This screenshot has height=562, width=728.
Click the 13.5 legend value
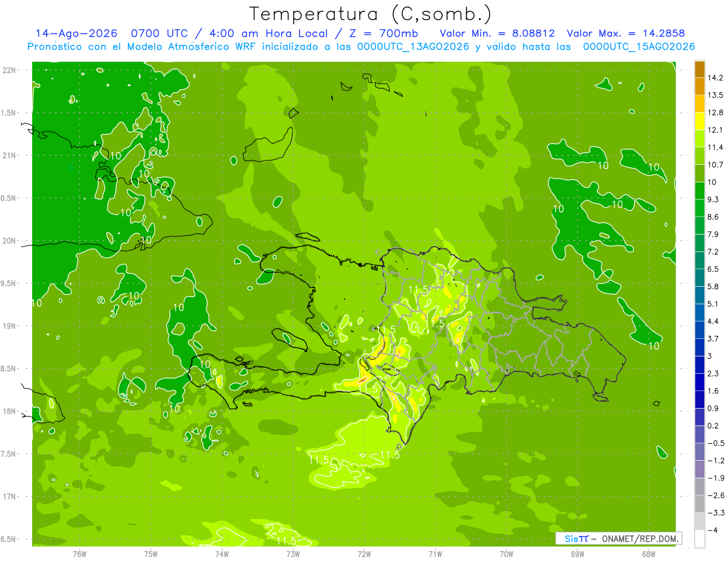715,95
